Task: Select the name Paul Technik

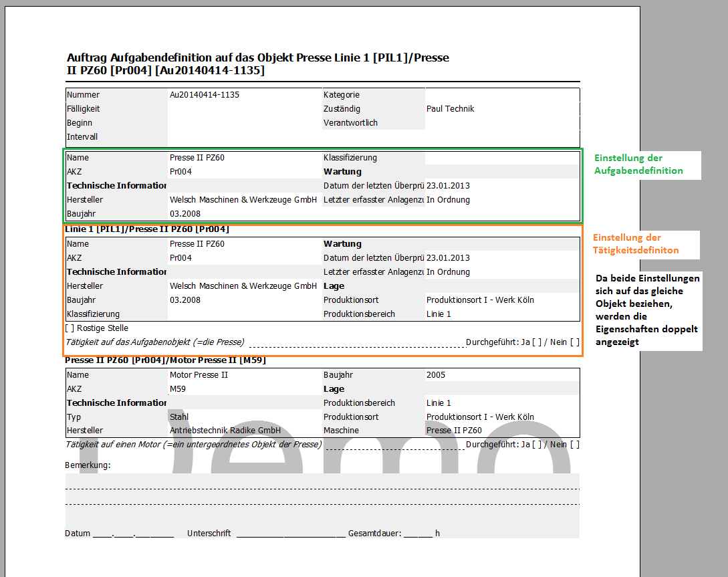Action: click(x=451, y=108)
